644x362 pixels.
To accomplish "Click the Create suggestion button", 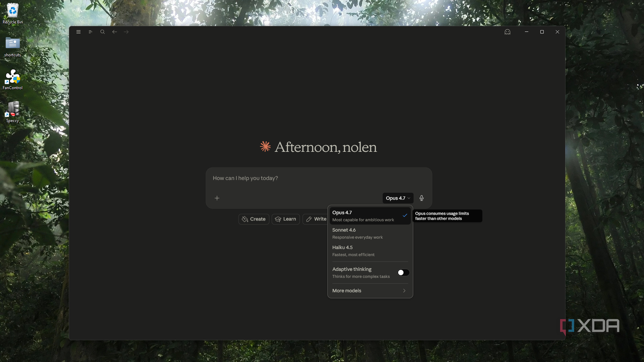I will (254, 219).
